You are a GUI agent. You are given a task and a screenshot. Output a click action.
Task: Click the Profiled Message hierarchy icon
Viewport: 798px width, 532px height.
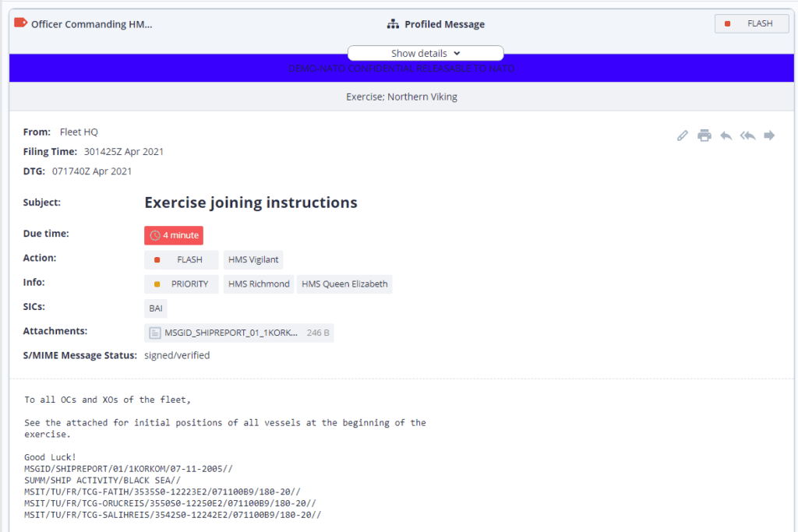tap(394, 24)
